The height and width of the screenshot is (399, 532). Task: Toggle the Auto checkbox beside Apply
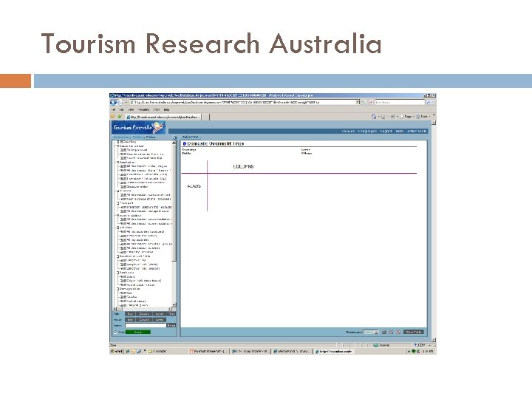coord(115,332)
